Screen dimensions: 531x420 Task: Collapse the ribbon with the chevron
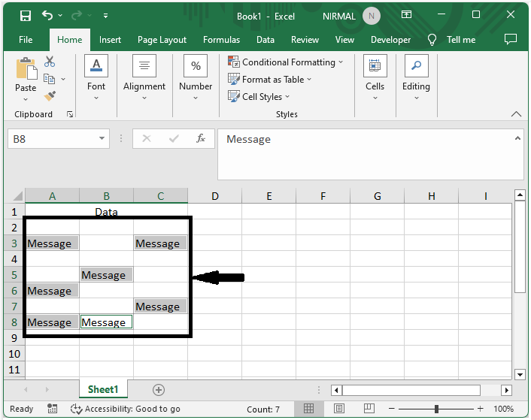point(516,114)
